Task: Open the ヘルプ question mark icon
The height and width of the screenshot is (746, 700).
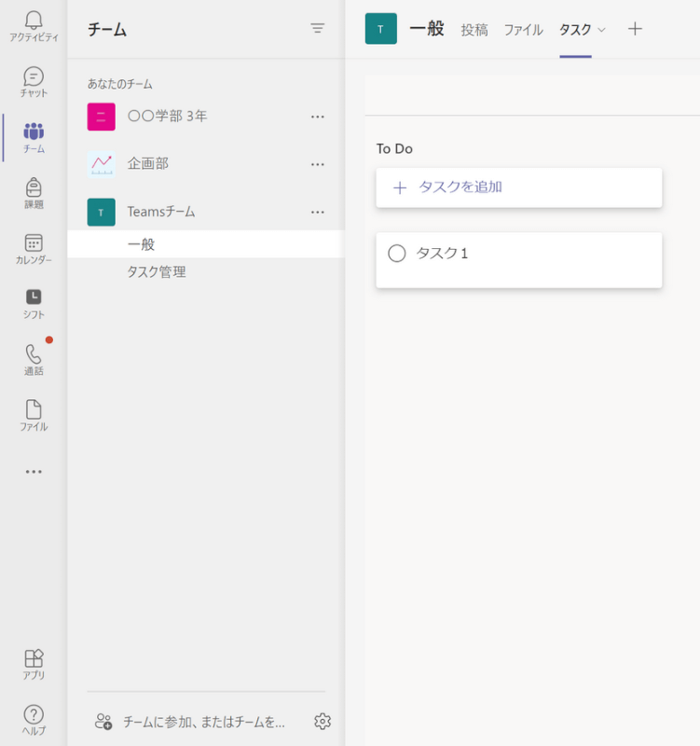Action: (x=34, y=714)
